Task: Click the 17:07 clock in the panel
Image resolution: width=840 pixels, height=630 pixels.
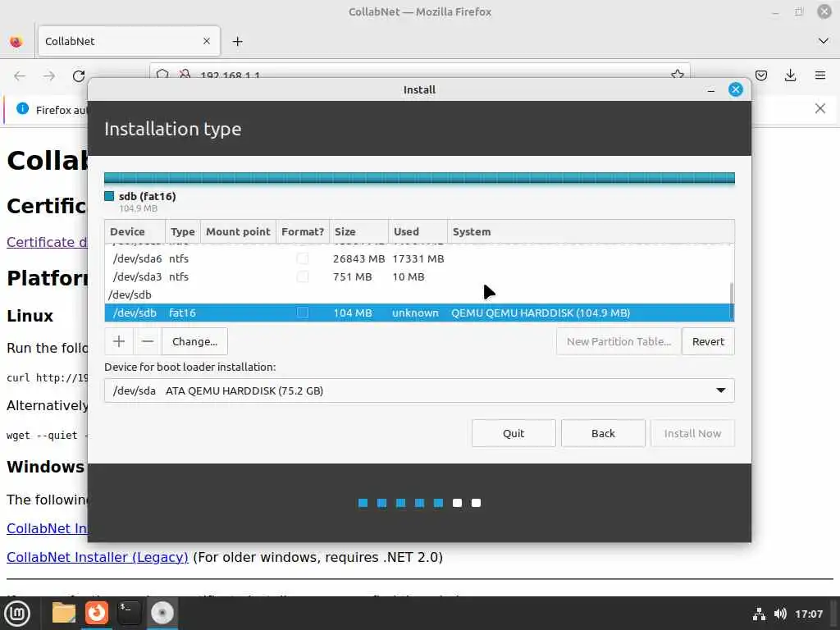Action: click(809, 614)
